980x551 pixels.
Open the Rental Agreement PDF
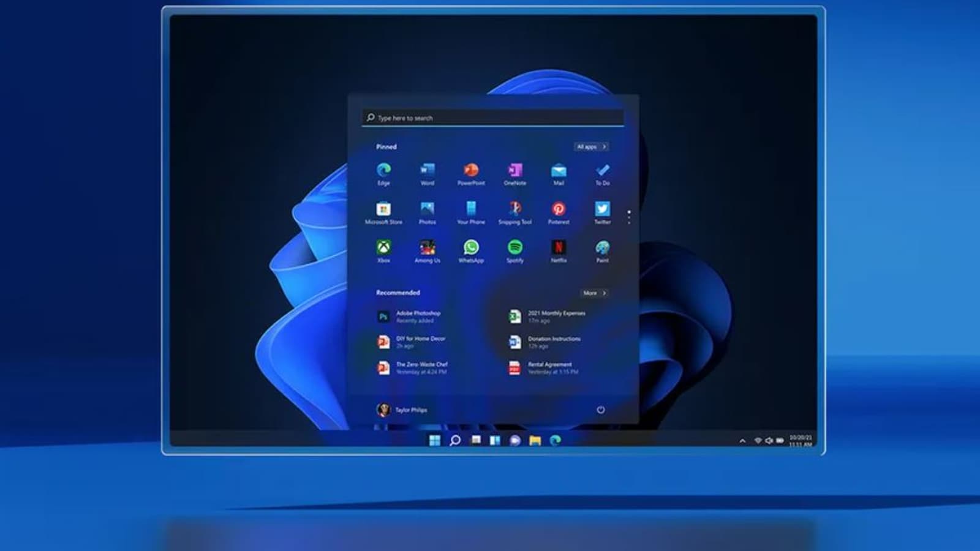[543, 367]
